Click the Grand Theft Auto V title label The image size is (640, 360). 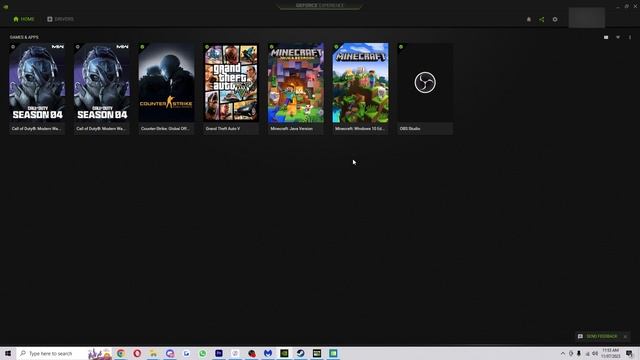(x=223, y=129)
